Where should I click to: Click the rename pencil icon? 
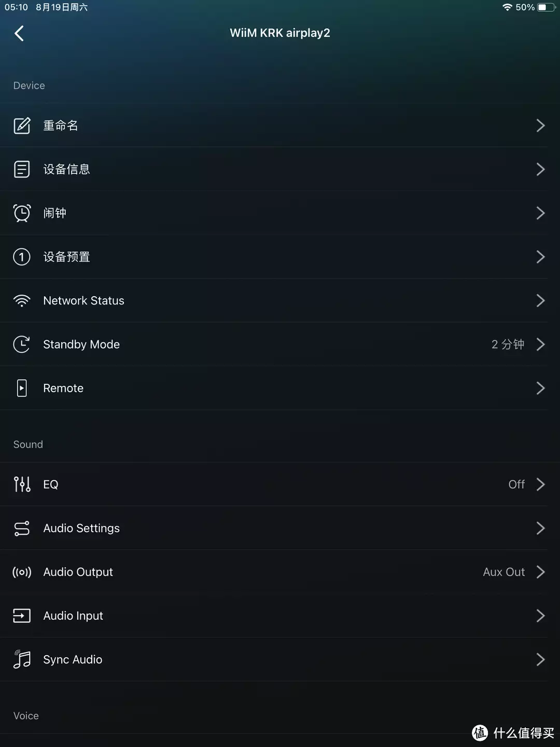pos(22,126)
